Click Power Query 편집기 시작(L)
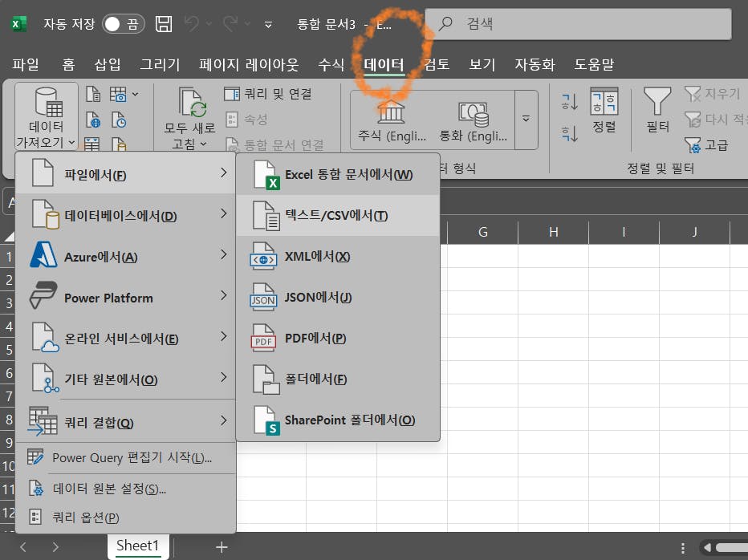 pos(126,457)
